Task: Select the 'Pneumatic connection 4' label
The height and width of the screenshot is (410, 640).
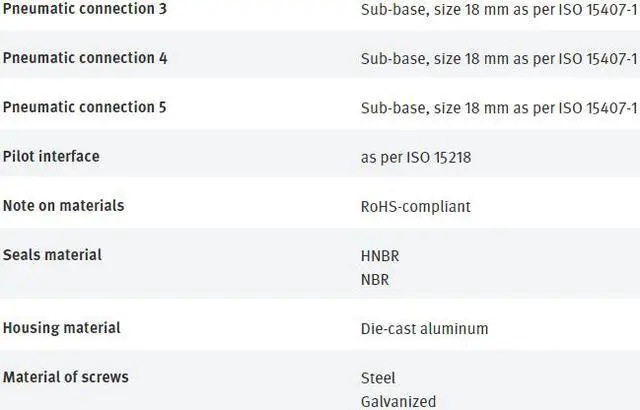Action: pos(85,58)
